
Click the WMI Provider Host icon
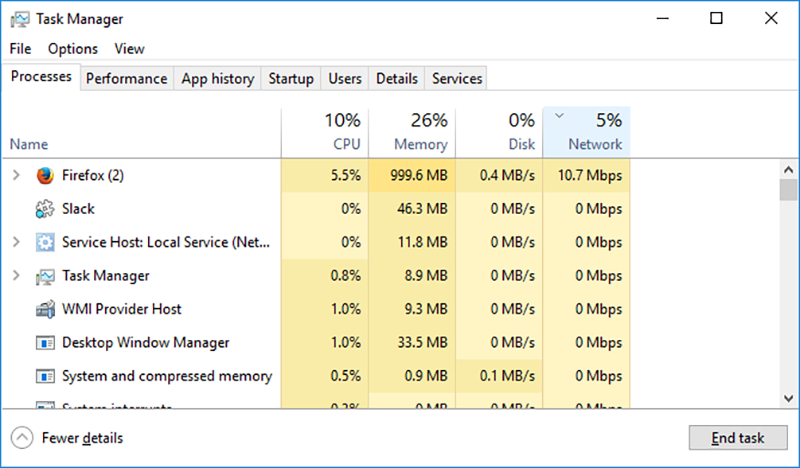click(45, 309)
